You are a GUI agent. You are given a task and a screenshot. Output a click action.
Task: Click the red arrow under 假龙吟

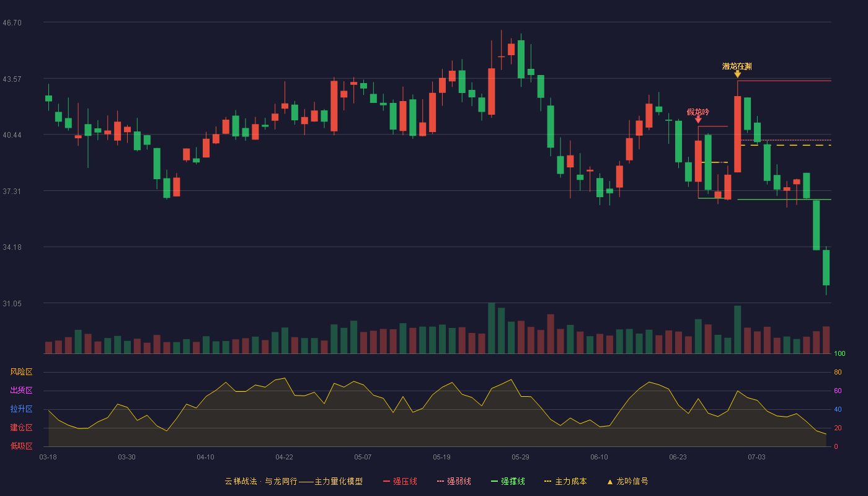tap(698, 120)
